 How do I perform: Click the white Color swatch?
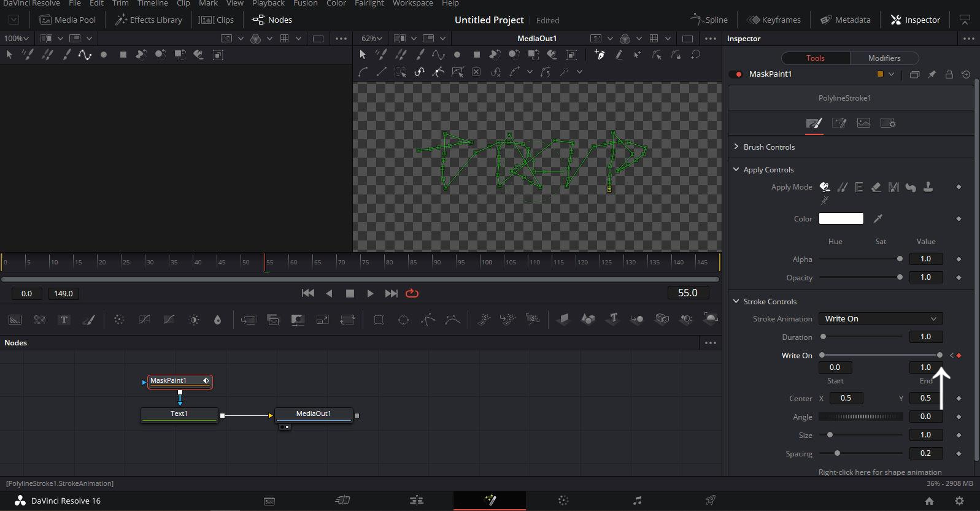841,218
